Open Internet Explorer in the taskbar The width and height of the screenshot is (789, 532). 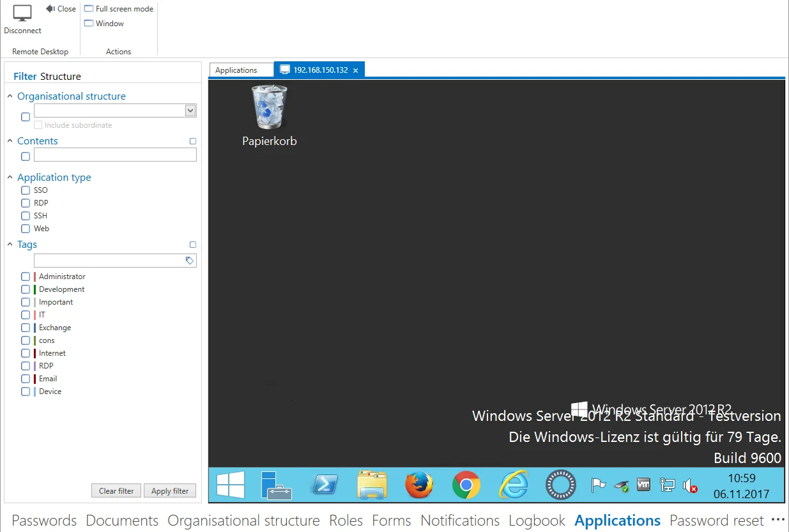(x=514, y=485)
